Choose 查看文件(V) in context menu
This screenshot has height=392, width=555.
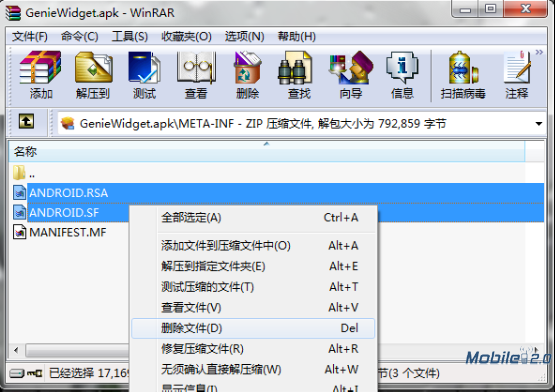click(253, 307)
